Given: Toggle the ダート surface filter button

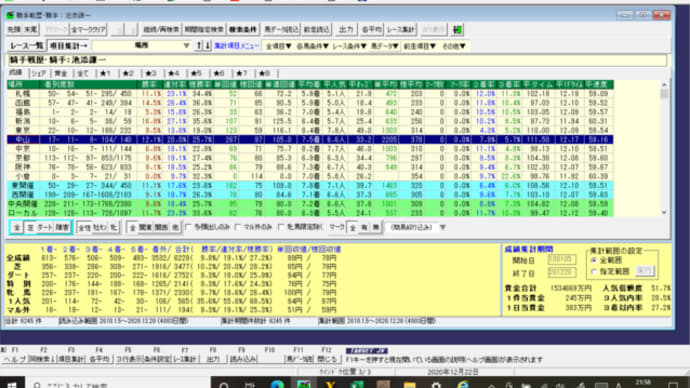Looking at the screenshot, I should click(x=45, y=227).
